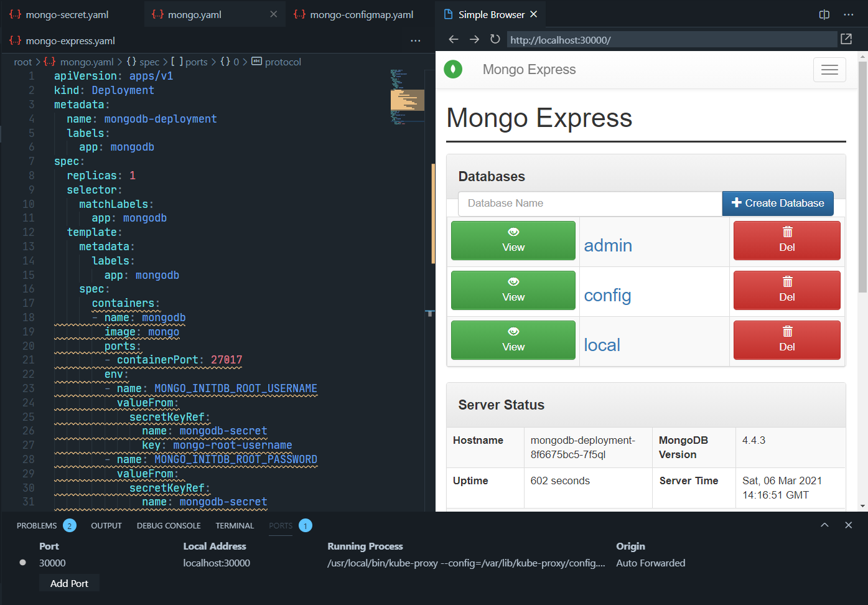Open more actions for browser editor group

[x=849, y=14]
